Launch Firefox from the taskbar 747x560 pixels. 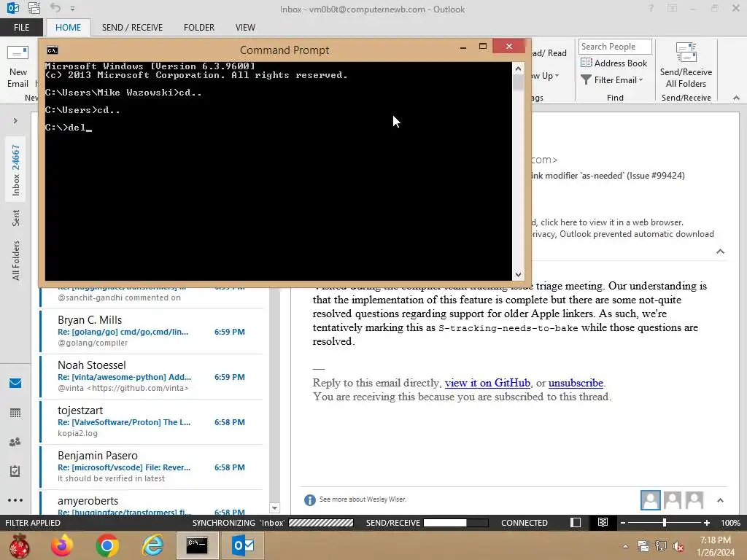63,545
